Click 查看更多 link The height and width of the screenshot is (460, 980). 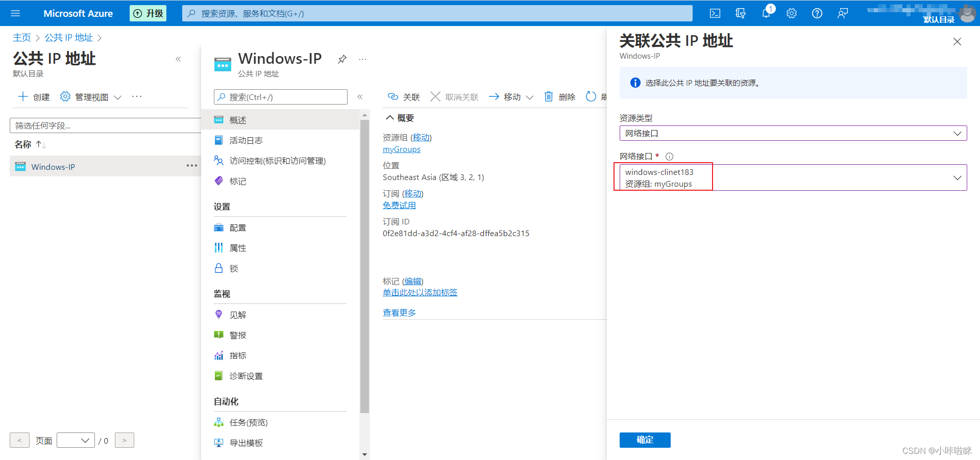[399, 313]
